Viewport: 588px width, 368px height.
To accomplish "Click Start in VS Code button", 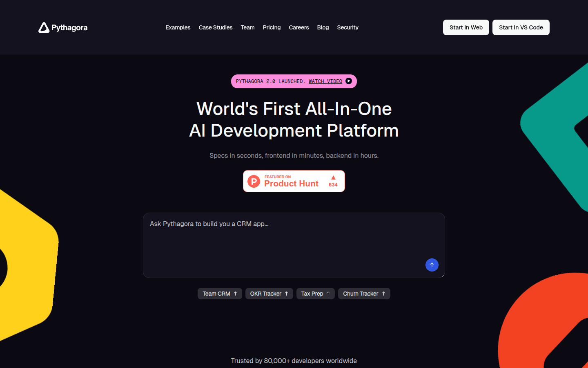I will pyautogui.click(x=521, y=27).
